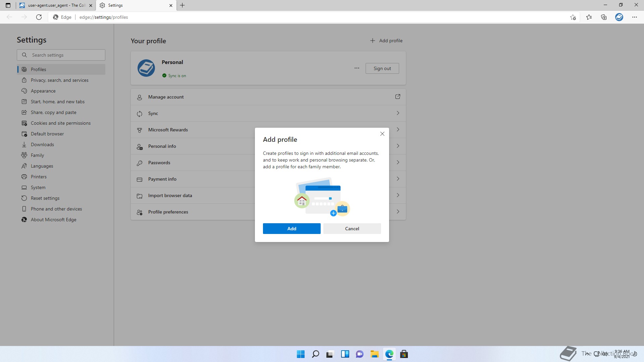The height and width of the screenshot is (362, 644).
Task: Click Phone and other devices icon
Action: click(x=24, y=209)
